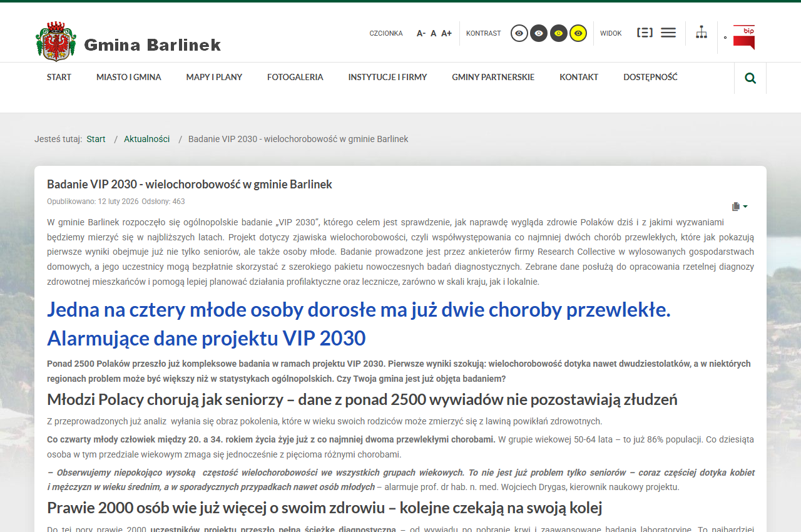Screen dimensions: 801x532
Task: Open search with the magnifier icon
Action: 750,77
